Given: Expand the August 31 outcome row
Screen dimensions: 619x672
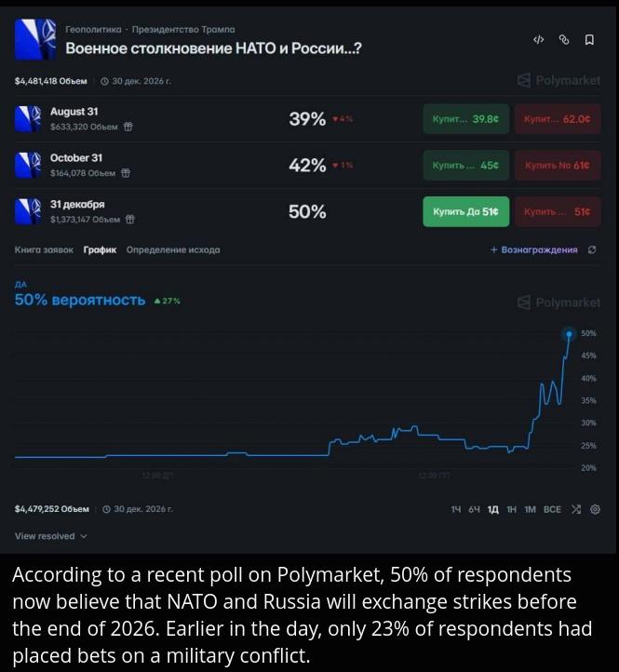Looking at the screenshot, I should tap(307, 119).
